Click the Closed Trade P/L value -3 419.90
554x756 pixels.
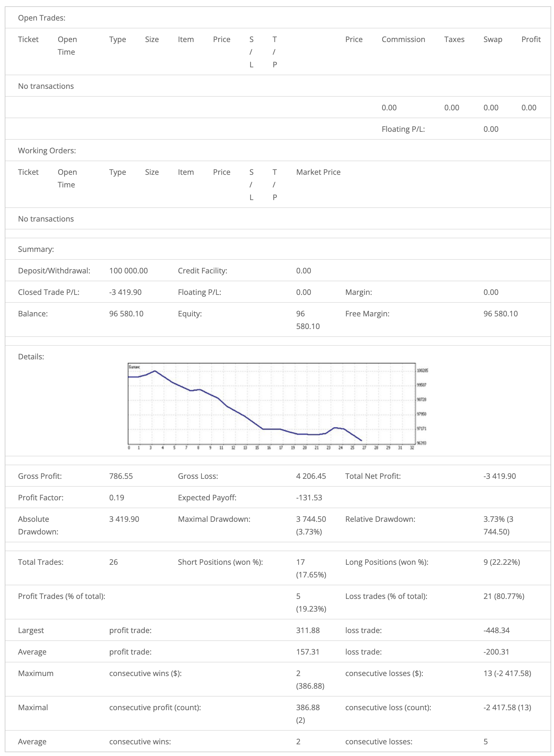pos(125,292)
